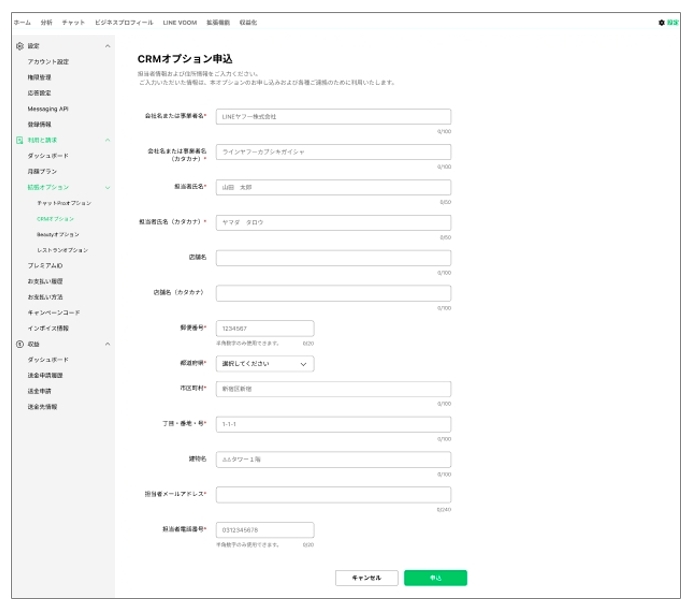691x607 pixels.
Task: Click the 店舗名（カタカナ） input field
Action: [334, 293]
